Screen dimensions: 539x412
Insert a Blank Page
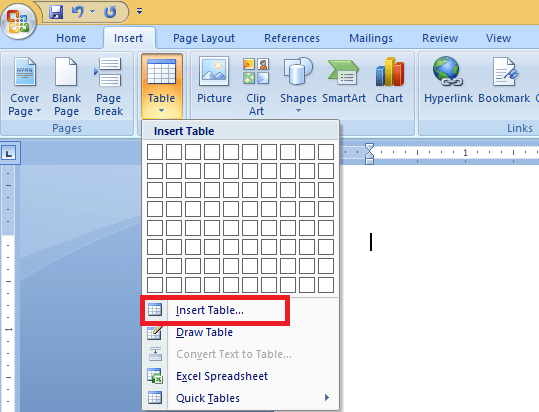[x=66, y=87]
